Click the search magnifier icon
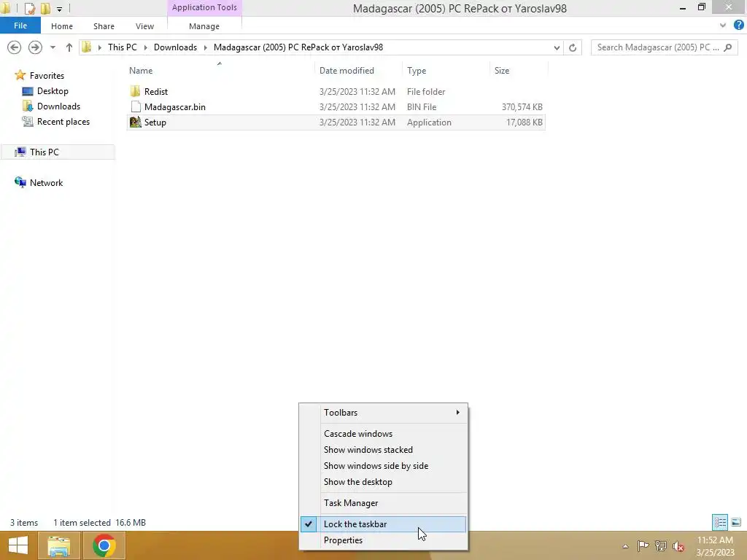The image size is (747, 560). 728,47
